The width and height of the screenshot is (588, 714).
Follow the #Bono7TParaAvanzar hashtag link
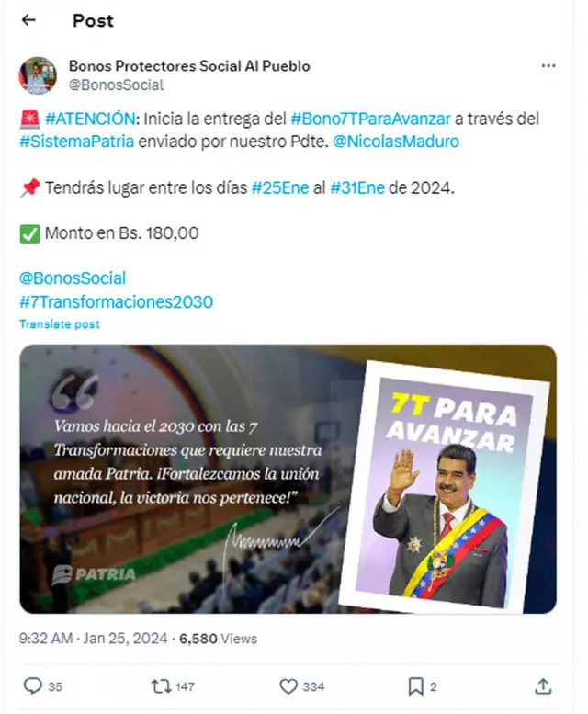(370, 119)
